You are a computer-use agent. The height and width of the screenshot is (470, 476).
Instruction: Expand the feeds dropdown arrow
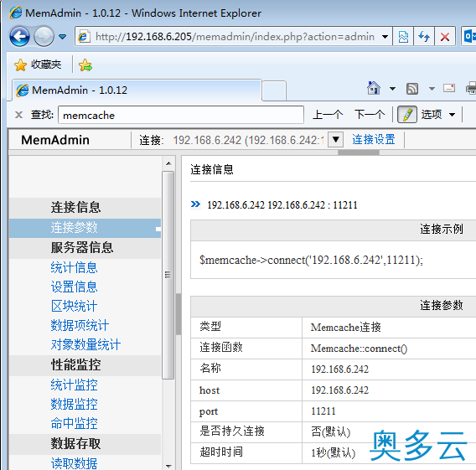[432, 89]
